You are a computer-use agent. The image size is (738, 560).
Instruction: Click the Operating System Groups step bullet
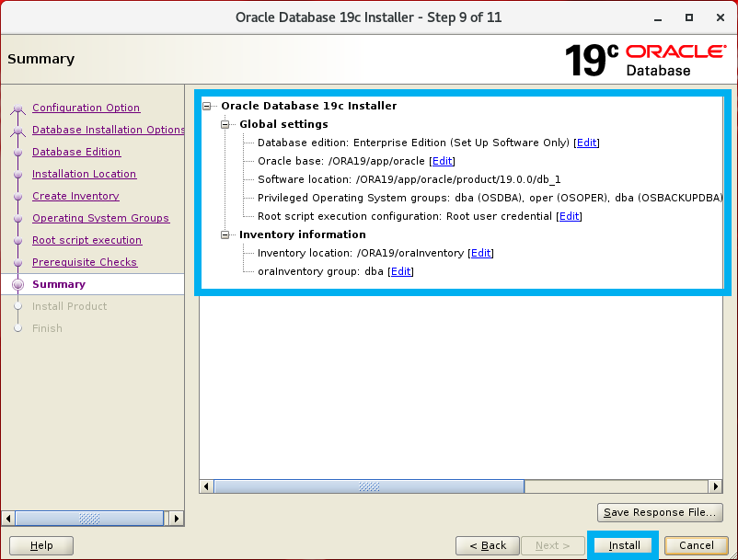pyautogui.click(x=17, y=219)
